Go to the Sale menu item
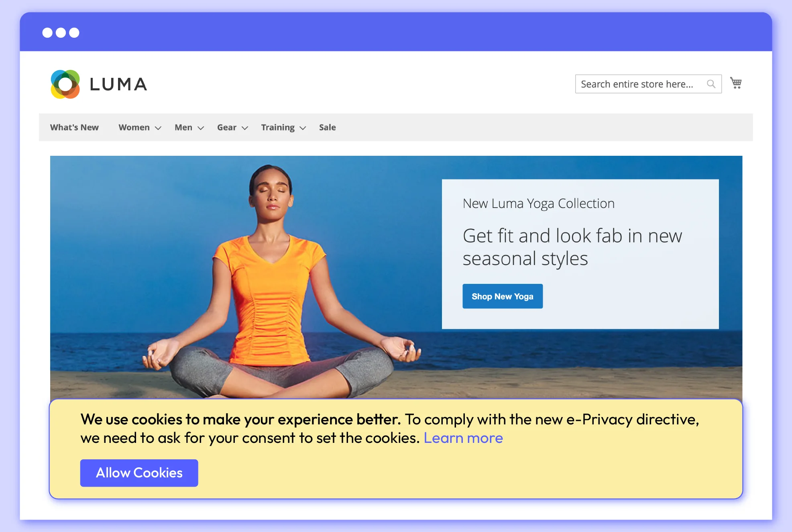The height and width of the screenshot is (532, 792). point(327,127)
